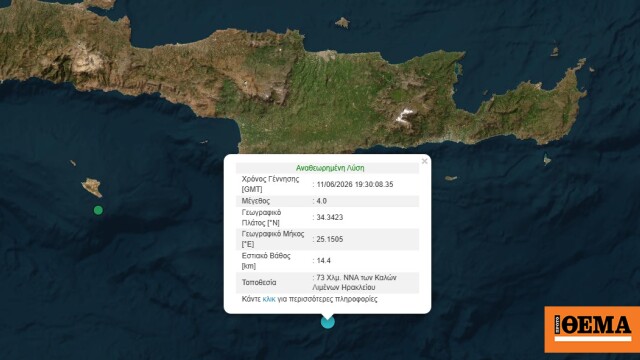Click the magnitude value '4.0'
This screenshot has height=360, width=640.
[x=321, y=201]
